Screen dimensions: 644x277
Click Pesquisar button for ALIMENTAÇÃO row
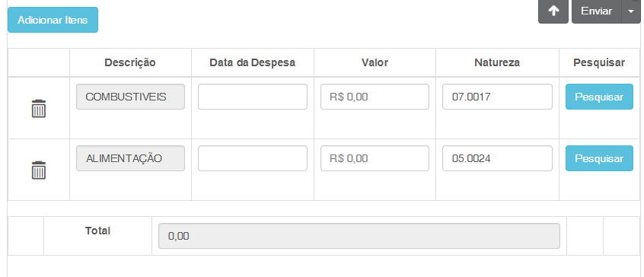pos(599,158)
